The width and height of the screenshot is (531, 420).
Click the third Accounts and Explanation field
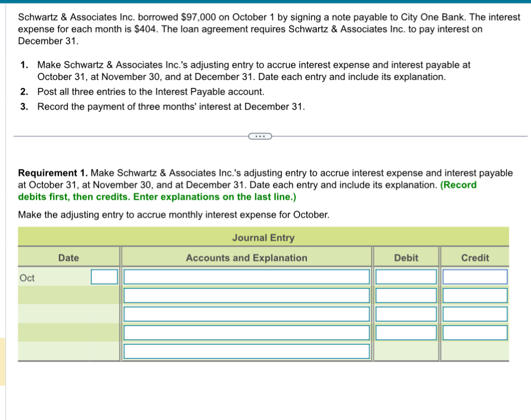pyautogui.click(x=247, y=314)
